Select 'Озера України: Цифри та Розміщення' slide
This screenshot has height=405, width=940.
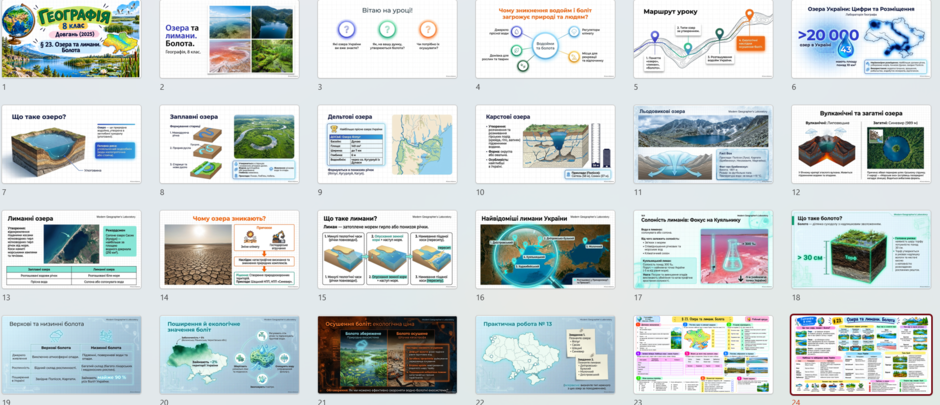pos(861,39)
